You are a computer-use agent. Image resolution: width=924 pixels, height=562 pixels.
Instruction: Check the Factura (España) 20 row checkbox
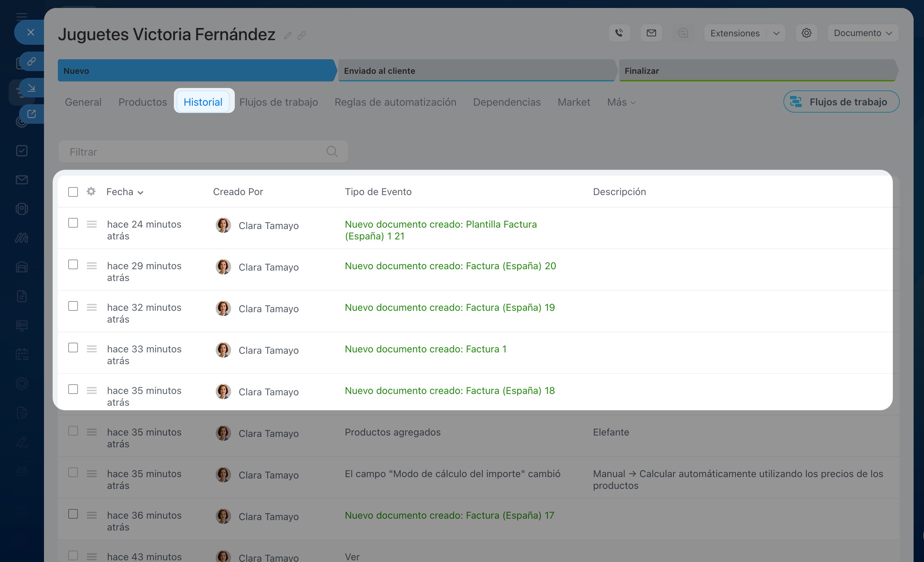click(73, 264)
